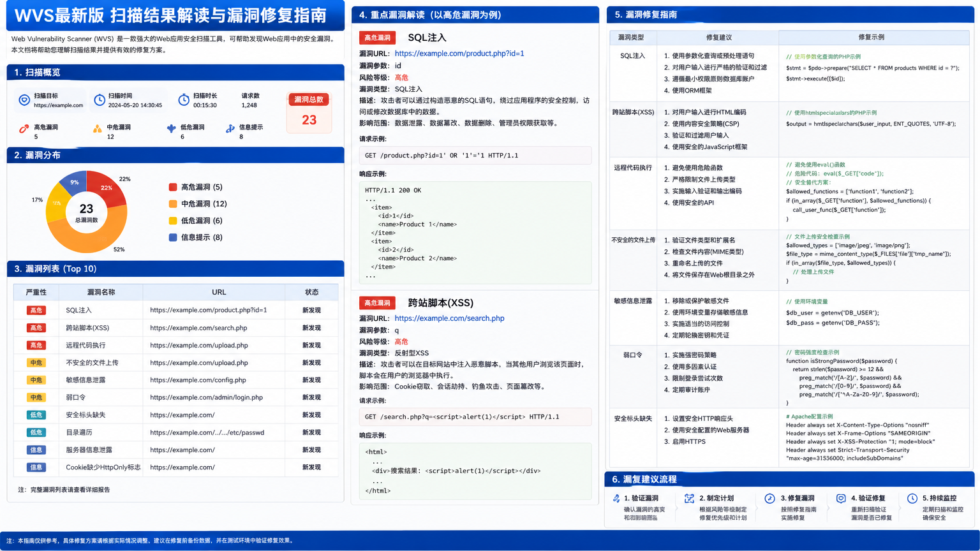This screenshot has width=980, height=551.
Task: Click the 4. 重点漏洞解读 section header
Action: coord(475,15)
